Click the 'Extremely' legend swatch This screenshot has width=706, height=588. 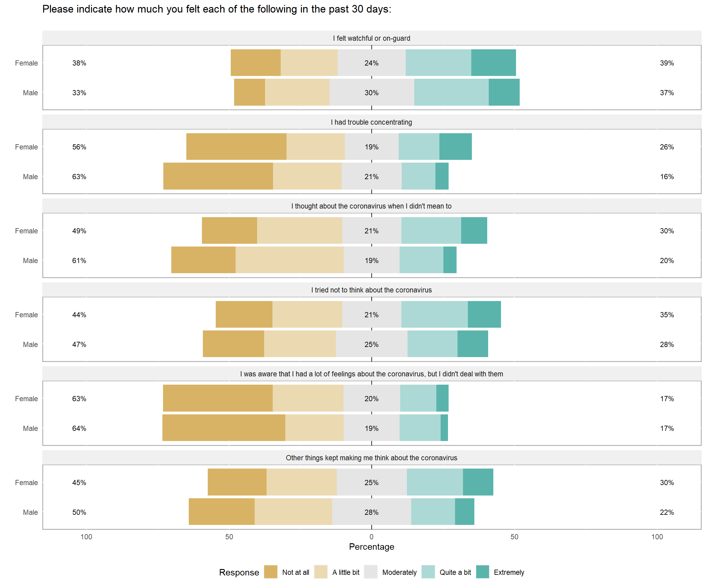click(x=482, y=572)
